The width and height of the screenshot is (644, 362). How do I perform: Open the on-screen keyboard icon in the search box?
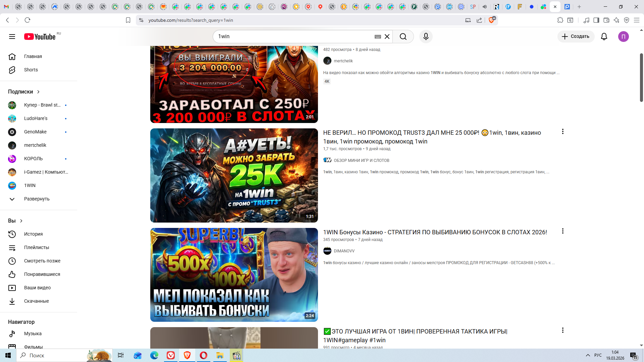[x=378, y=37]
